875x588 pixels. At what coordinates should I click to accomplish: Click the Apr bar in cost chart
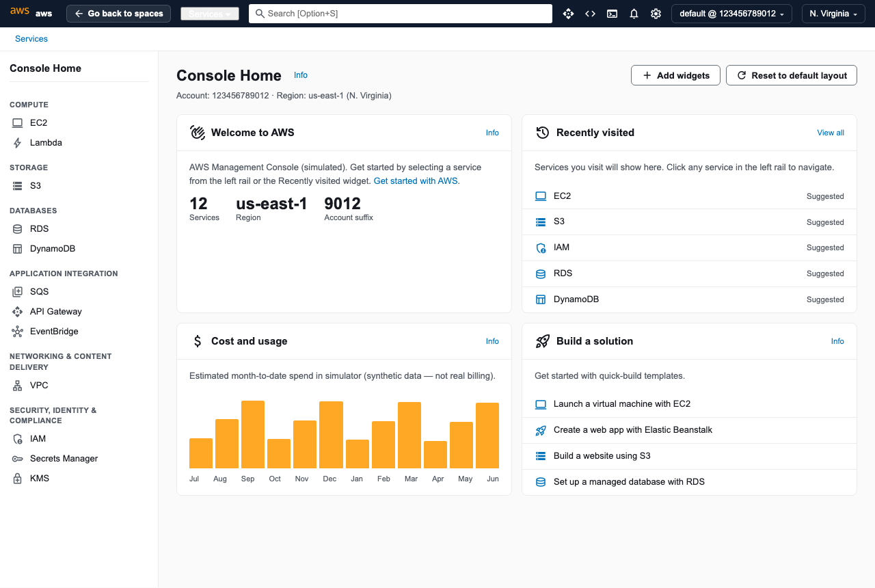click(x=435, y=455)
